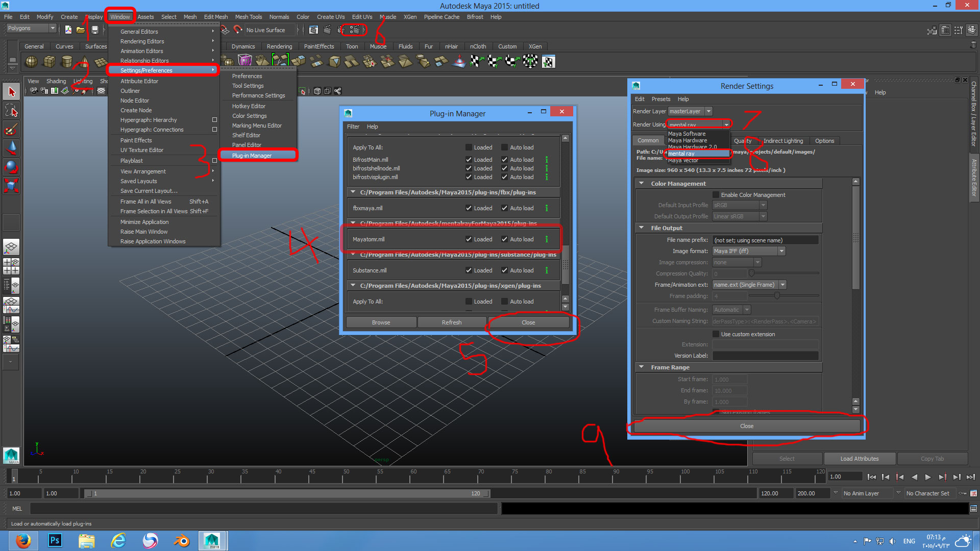Click the File name prefix field
The width and height of the screenshot is (980, 551).
(x=765, y=240)
